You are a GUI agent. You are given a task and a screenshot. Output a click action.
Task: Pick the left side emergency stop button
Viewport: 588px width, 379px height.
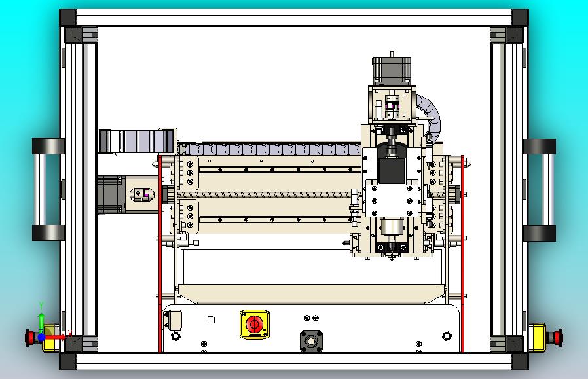(x=29, y=337)
